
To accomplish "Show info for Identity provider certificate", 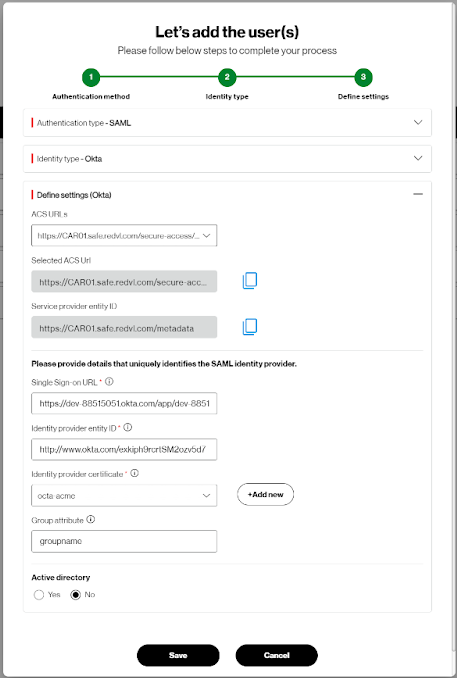I will click(x=134, y=473).
